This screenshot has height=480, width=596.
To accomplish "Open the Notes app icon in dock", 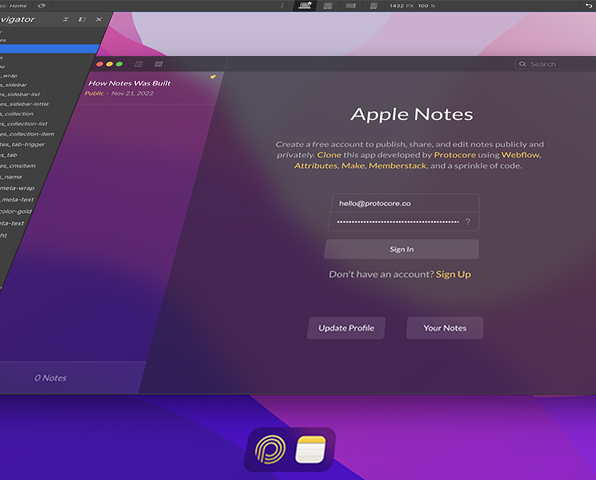I will pos(311,450).
